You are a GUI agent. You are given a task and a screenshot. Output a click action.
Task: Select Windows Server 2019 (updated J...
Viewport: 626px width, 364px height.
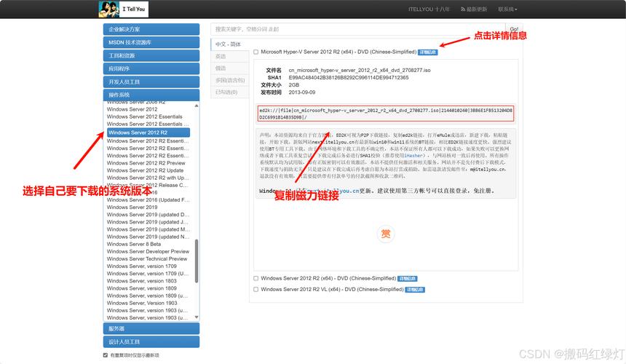tap(148, 222)
